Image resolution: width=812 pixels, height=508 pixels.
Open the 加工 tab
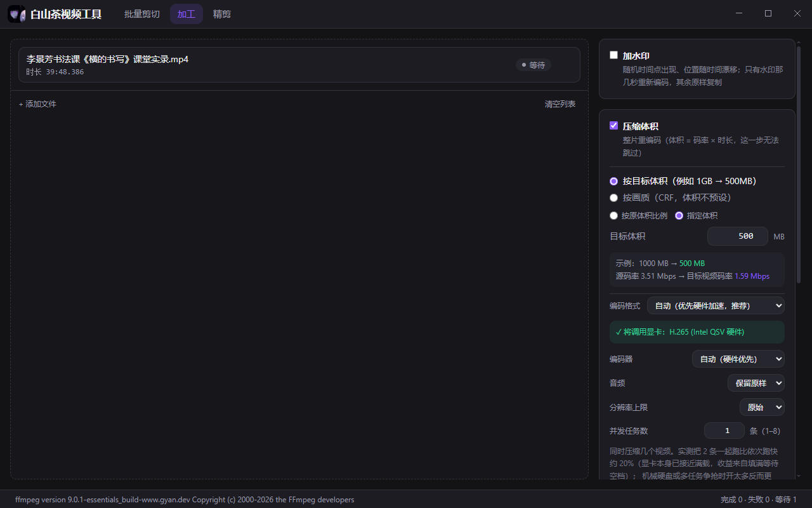187,14
